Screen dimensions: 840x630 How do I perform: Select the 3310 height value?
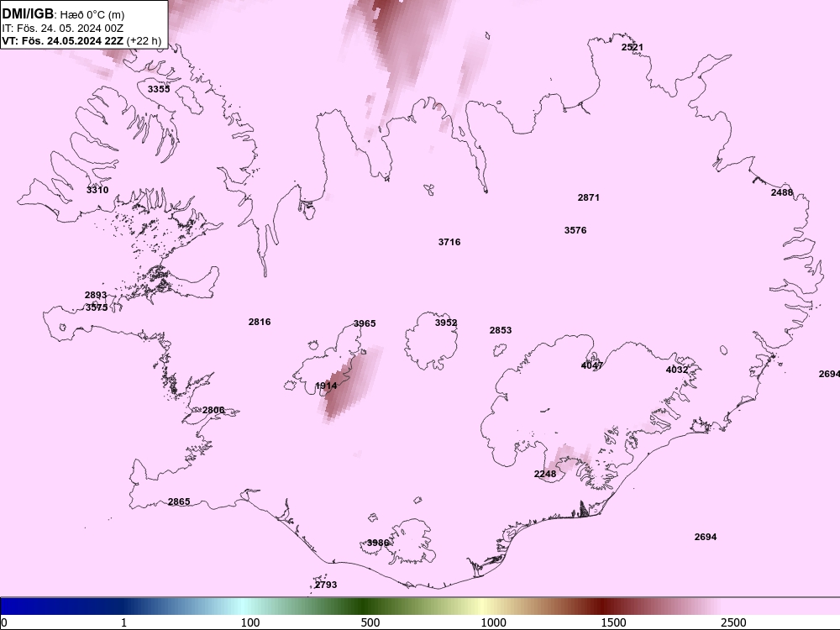pos(97,190)
